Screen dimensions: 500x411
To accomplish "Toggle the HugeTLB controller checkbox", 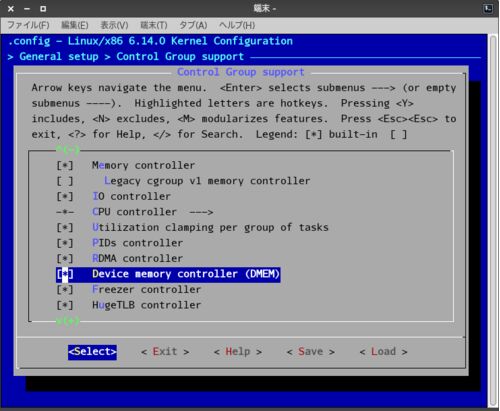I will pyautogui.click(x=65, y=305).
